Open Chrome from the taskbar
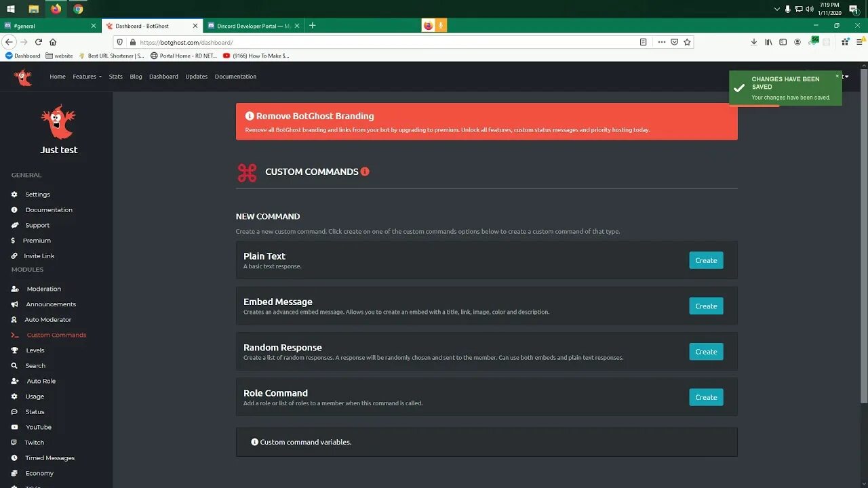The width and height of the screenshot is (868, 488). [x=78, y=9]
